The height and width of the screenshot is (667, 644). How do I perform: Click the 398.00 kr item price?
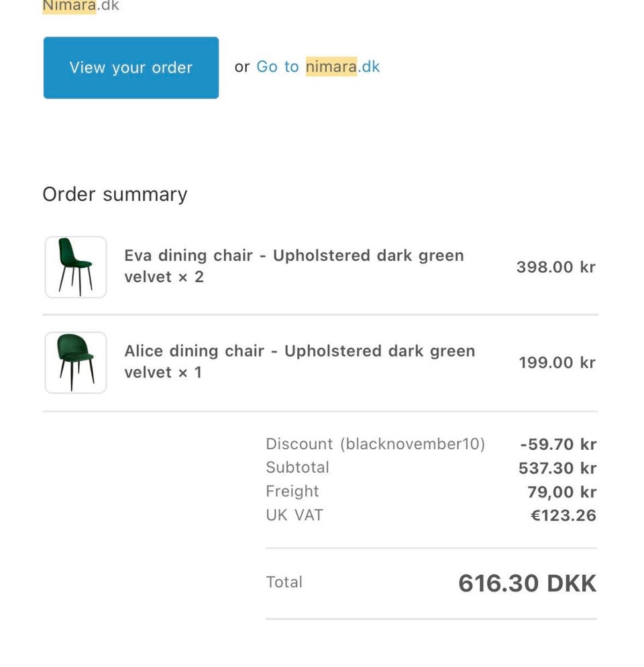[555, 267]
